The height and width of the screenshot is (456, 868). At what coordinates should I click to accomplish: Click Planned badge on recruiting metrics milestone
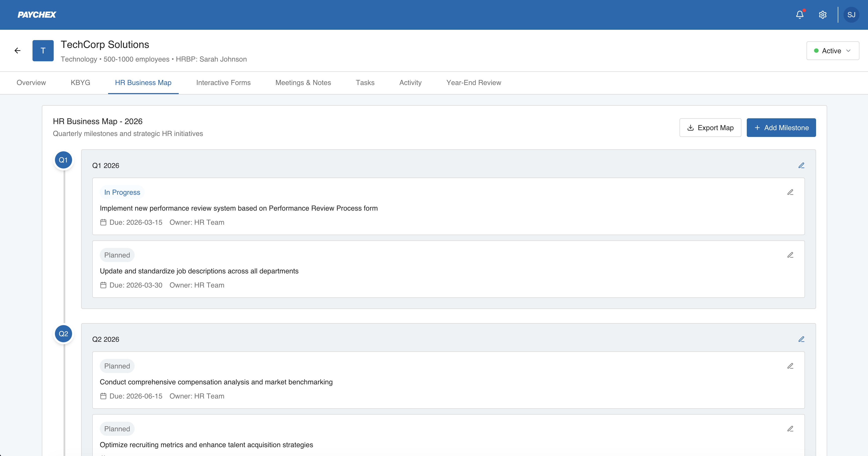click(x=117, y=429)
